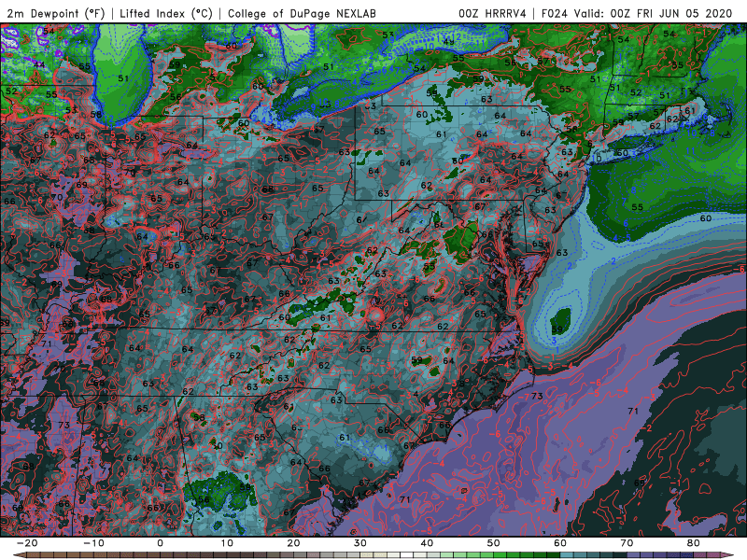This screenshot has width=747, height=560.
Task: Click the 10 label on the color scale
Action: [x=227, y=543]
